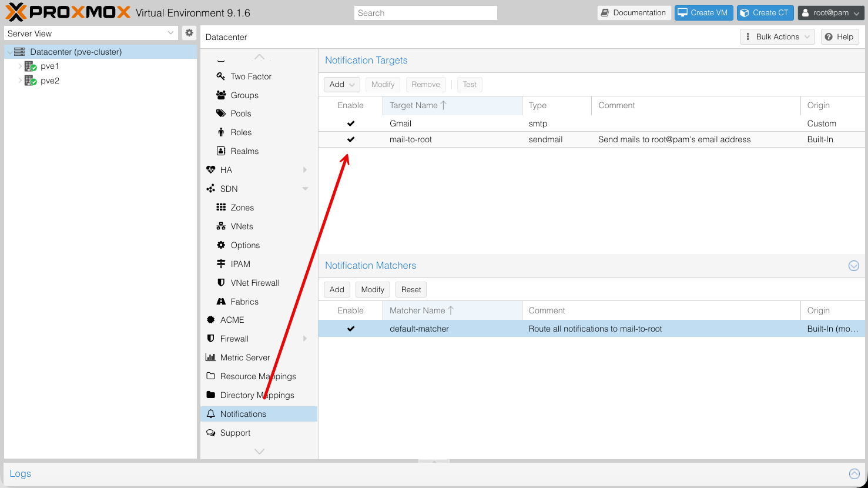Viewport: 868px width, 488px height.
Task: Toggle the mail-to-root enable checkmark
Action: (x=351, y=139)
